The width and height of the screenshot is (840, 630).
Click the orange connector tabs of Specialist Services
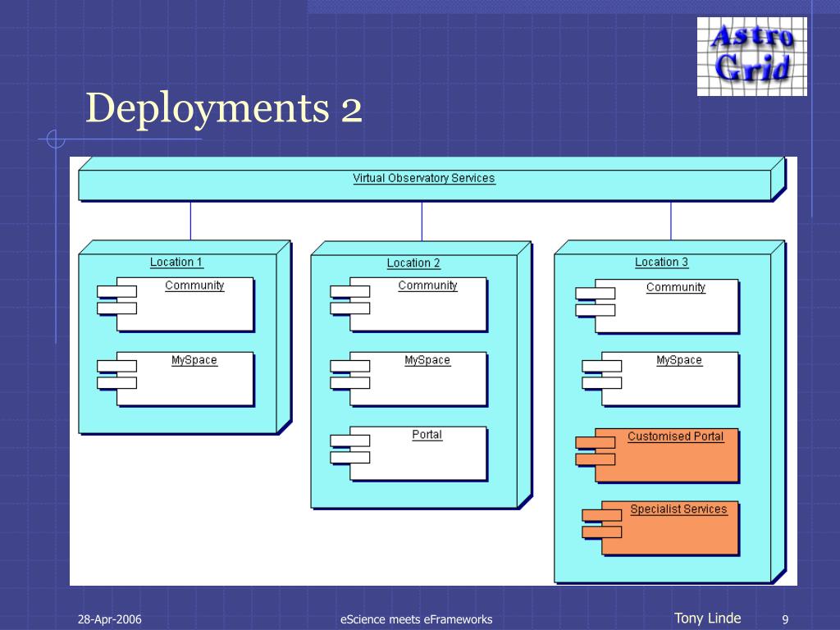[601, 523]
